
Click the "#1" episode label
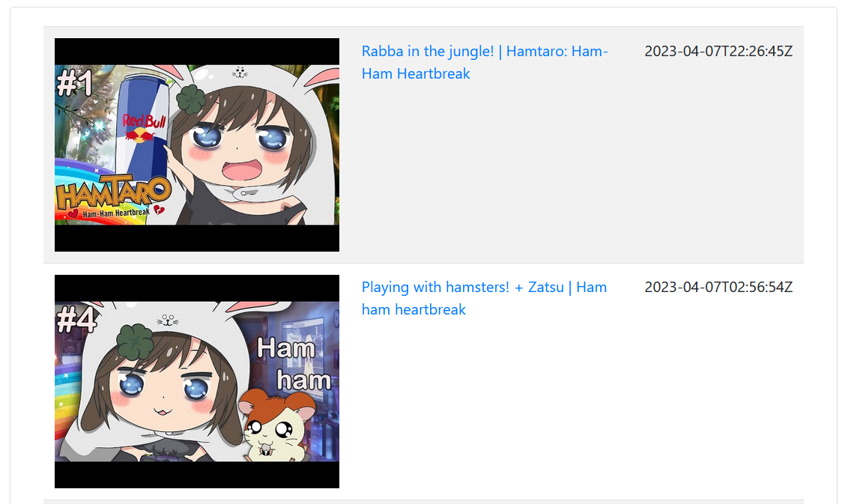point(75,83)
